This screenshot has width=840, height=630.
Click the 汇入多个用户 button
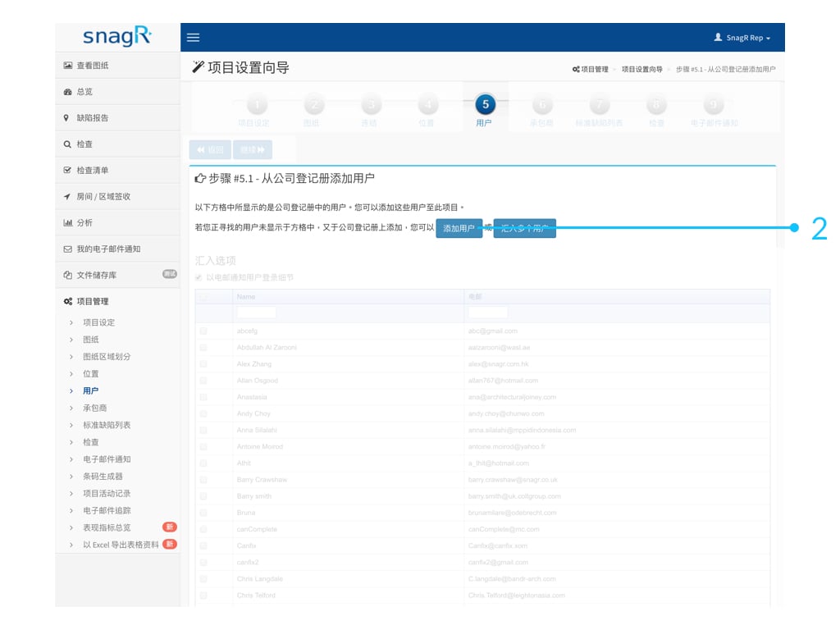pos(524,228)
